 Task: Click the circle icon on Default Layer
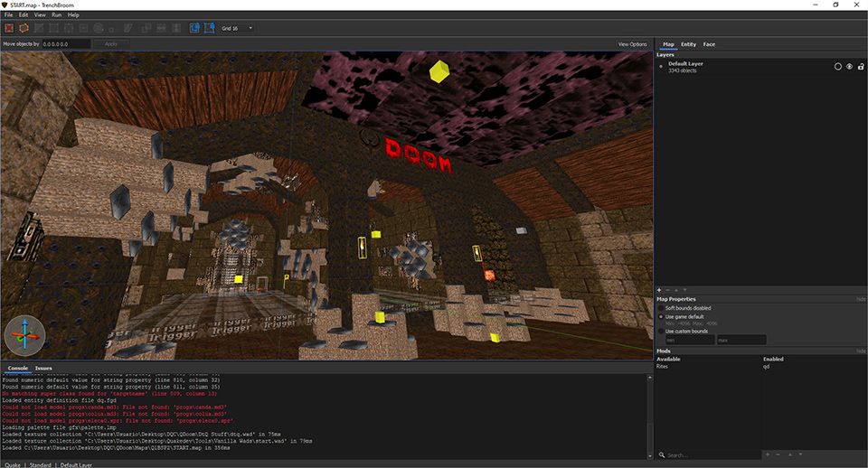tap(837, 66)
